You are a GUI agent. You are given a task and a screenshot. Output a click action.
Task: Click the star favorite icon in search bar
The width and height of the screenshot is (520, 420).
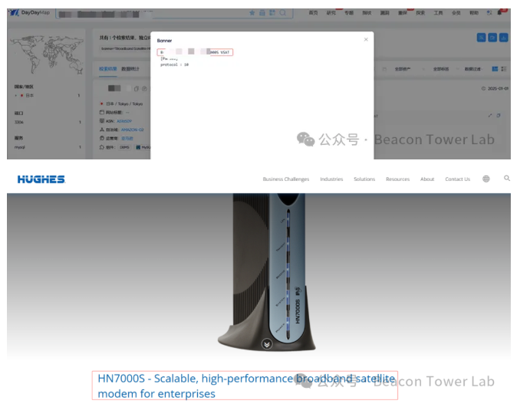(x=252, y=13)
